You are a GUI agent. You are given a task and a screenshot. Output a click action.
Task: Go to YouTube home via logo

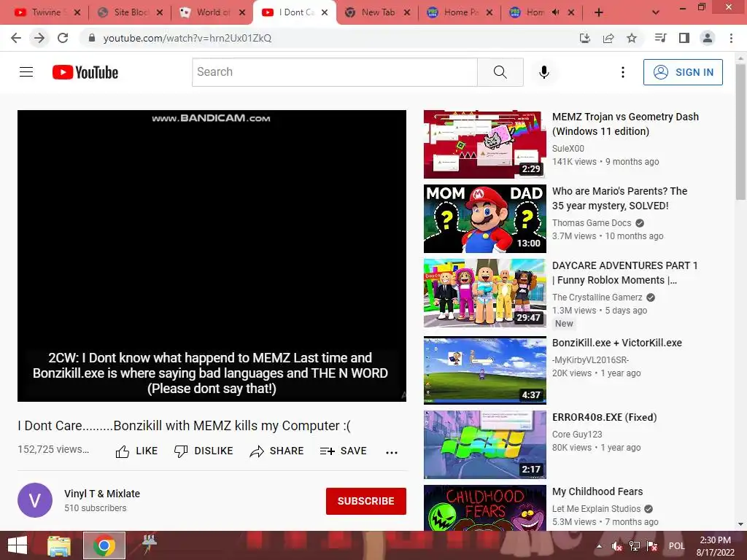click(x=85, y=72)
